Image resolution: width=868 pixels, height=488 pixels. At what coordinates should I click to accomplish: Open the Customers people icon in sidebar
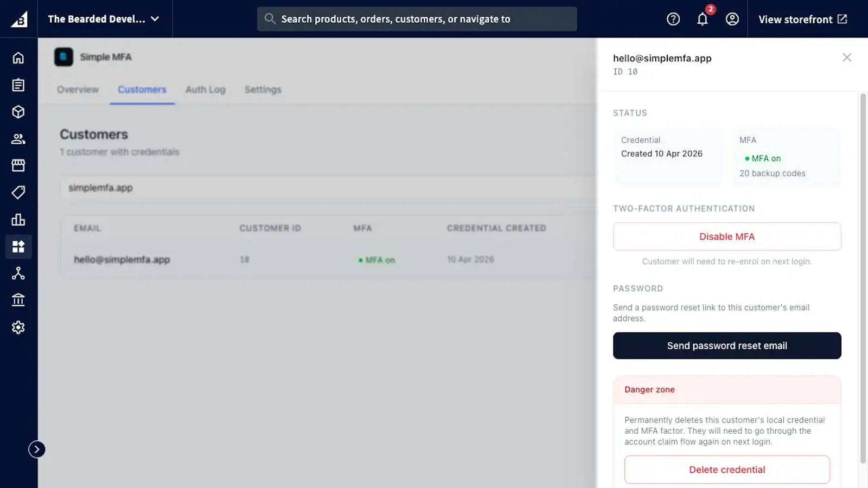[x=18, y=139]
